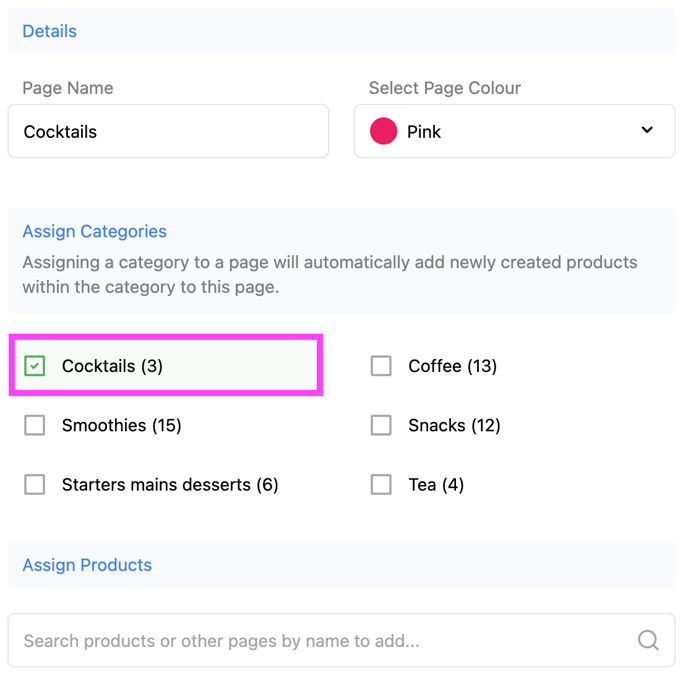Screen dimensions: 688x676
Task: Toggle the Tea category checkbox
Action: pyautogui.click(x=381, y=485)
